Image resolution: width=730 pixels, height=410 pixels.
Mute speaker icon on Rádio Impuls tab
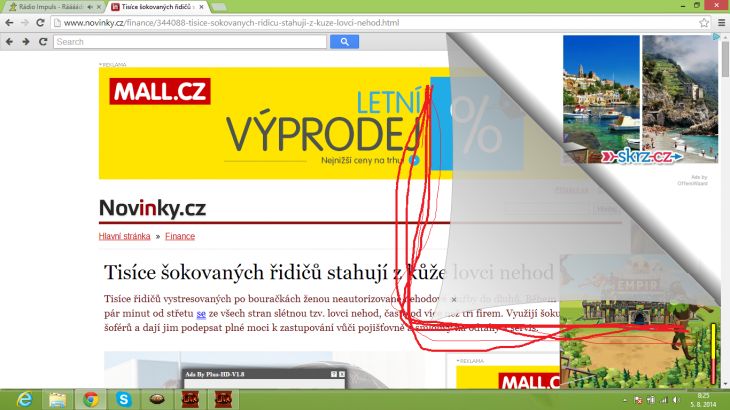[90, 7]
